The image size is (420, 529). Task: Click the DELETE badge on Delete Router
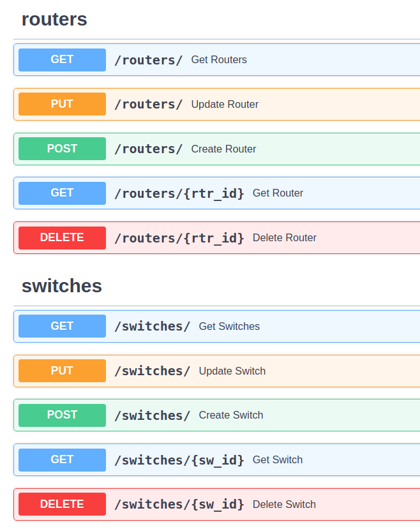tap(61, 237)
